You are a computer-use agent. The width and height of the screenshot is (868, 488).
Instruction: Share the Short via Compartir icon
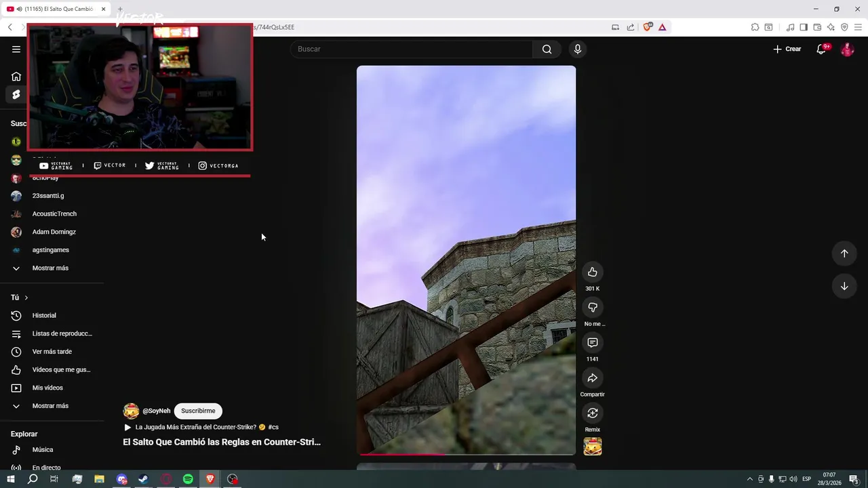[593, 378]
